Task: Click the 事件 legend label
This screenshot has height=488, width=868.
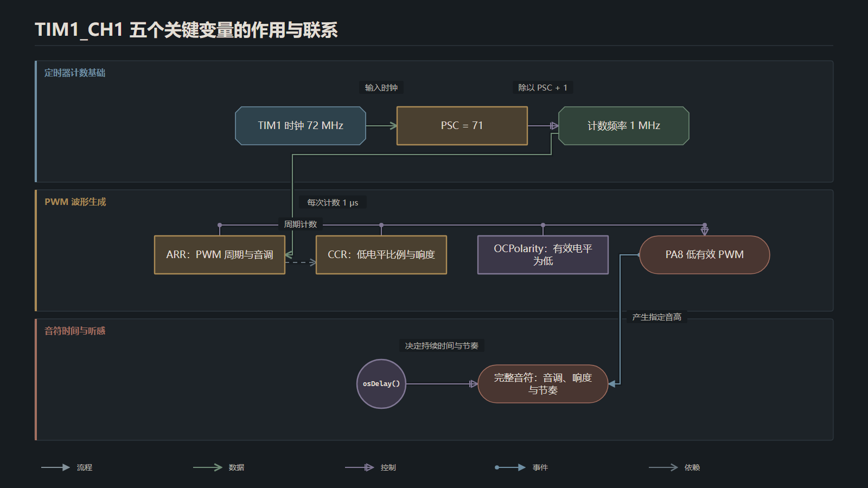Action: [540, 467]
